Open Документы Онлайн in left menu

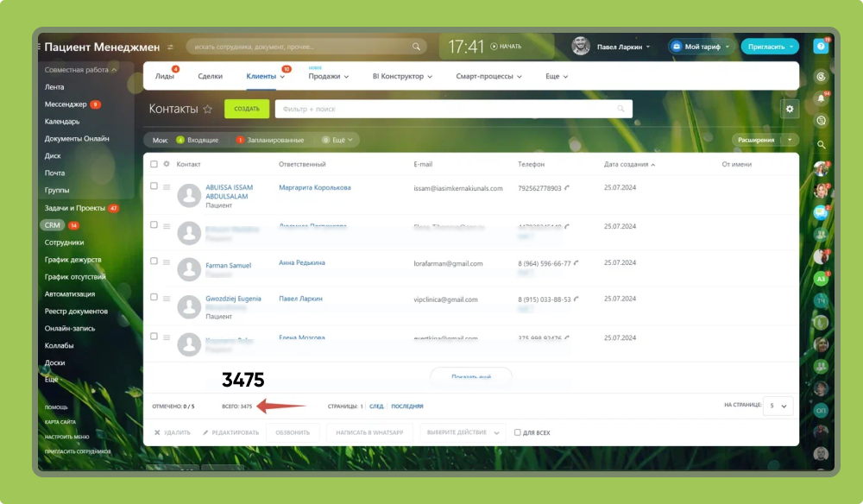77,139
